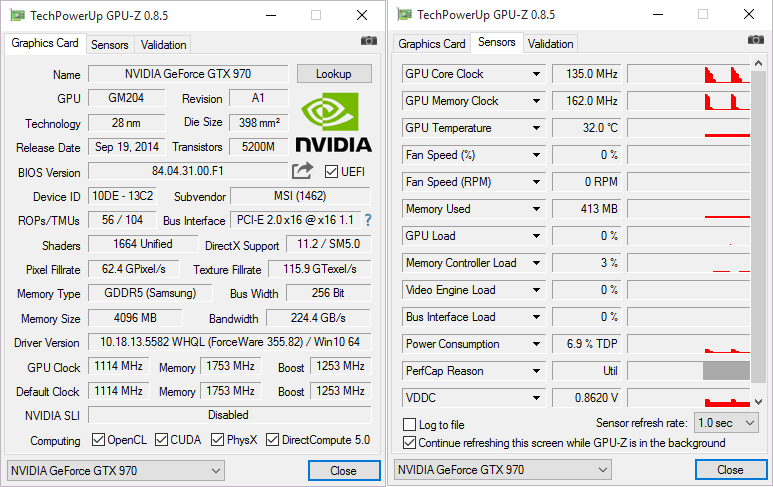Toggle the OpenCL checkbox
Viewport: 773px width, 487px height.
99,439
